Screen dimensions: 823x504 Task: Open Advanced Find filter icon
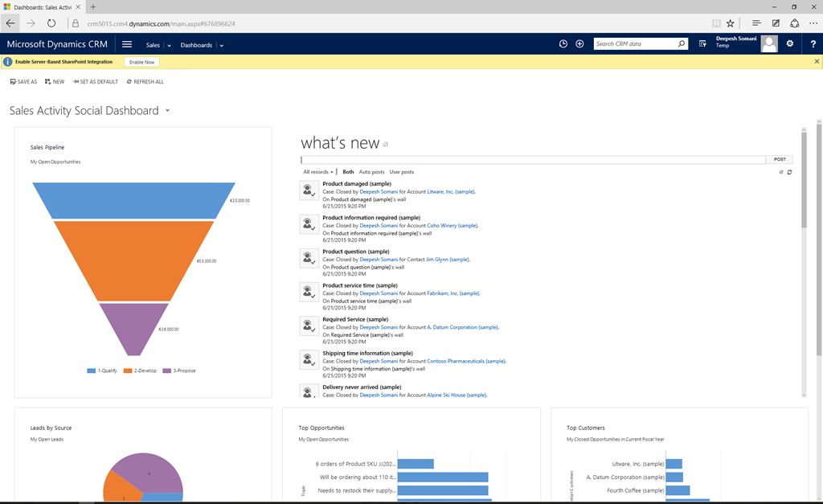click(x=702, y=44)
